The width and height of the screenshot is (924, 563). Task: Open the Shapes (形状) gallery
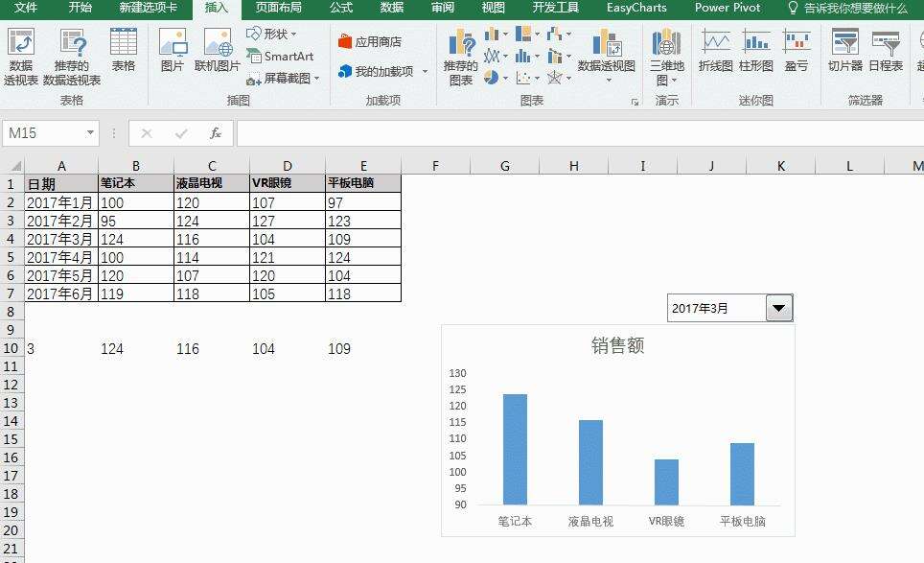pos(271,35)
